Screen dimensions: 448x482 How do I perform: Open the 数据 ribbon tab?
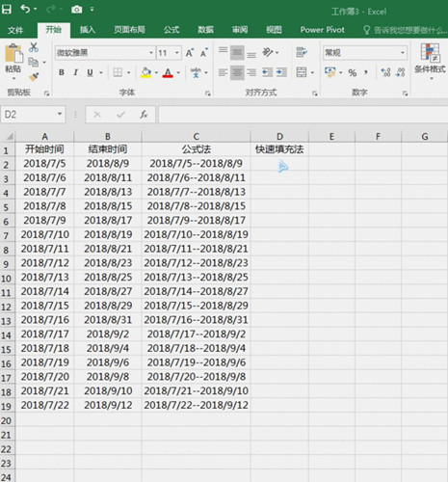(x=205, y=30)
